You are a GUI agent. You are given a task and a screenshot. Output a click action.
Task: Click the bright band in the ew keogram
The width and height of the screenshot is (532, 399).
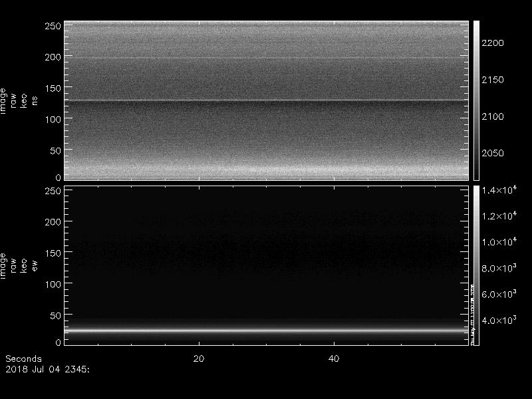(267, 331)
